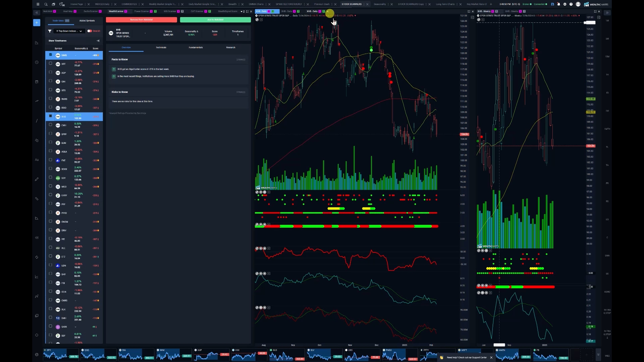The width and height of the screenshot is (644, 362).
Task: Open the GLD mini chart in footer
Action: coord(287,354)
